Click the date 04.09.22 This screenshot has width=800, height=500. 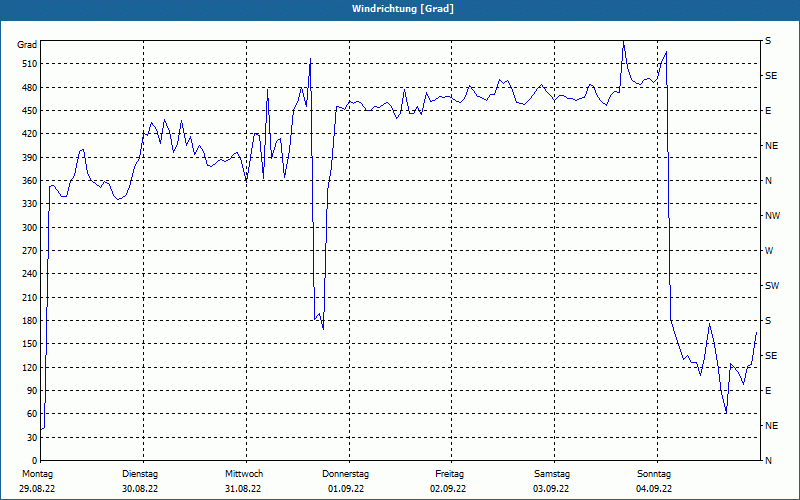[x=654, y=489]
